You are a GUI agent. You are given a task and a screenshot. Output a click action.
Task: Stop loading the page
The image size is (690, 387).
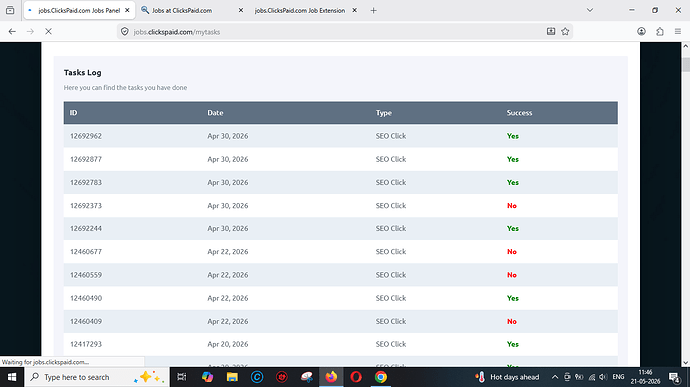click(x=48, y=32)
